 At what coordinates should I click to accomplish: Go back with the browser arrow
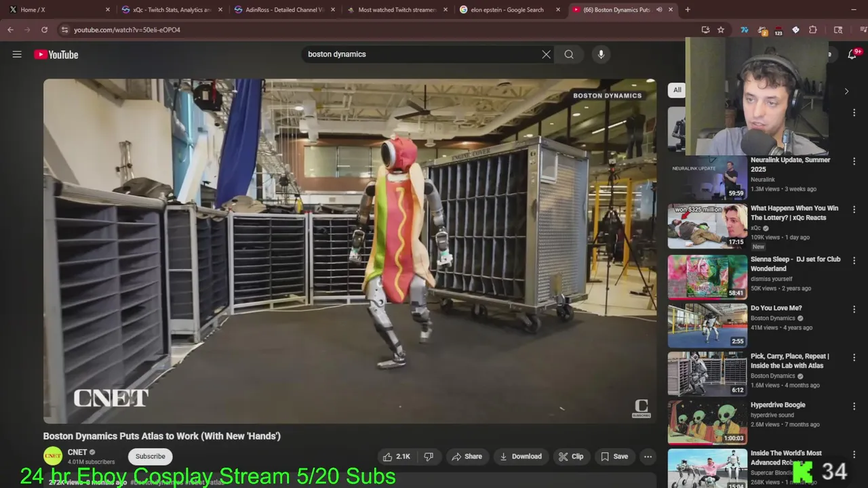click(10, 30)
